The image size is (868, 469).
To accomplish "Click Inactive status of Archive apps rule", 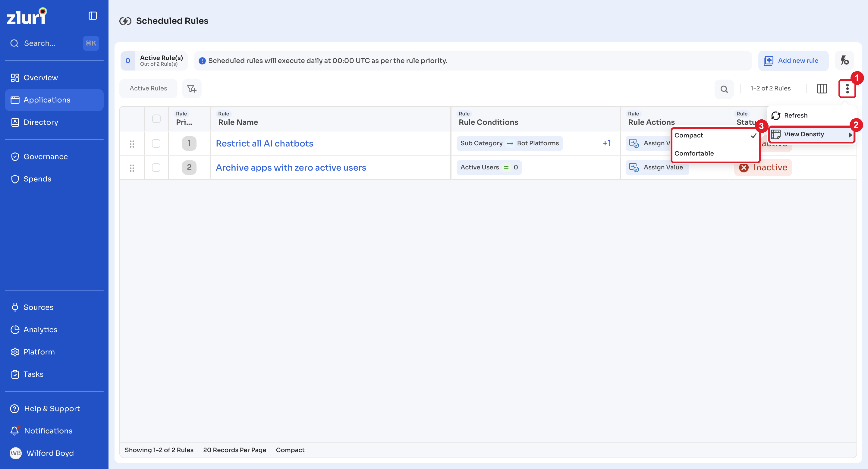I will click(763, 168).
